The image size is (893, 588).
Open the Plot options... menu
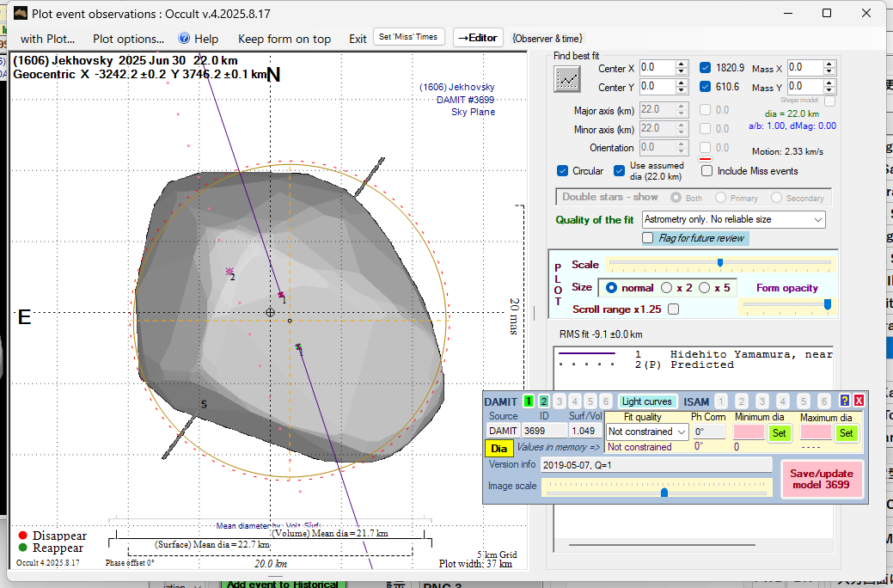(x=128, y=39)
